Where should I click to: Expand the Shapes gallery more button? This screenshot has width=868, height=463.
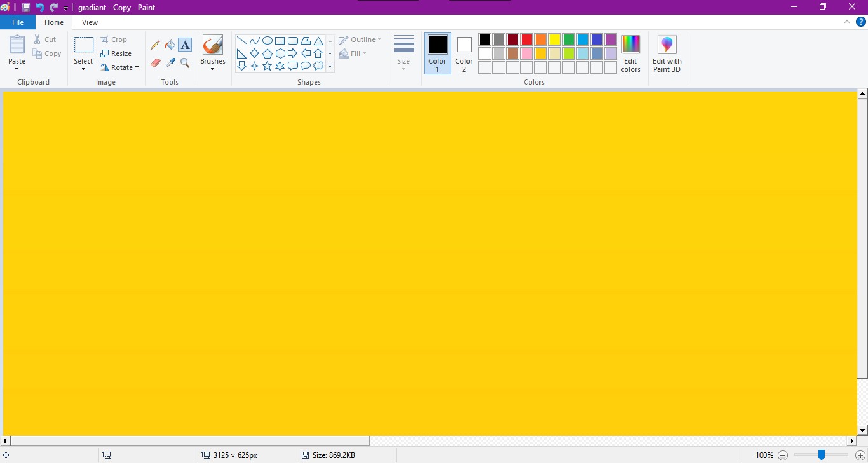pyautogui.click(x=330, y=66)
